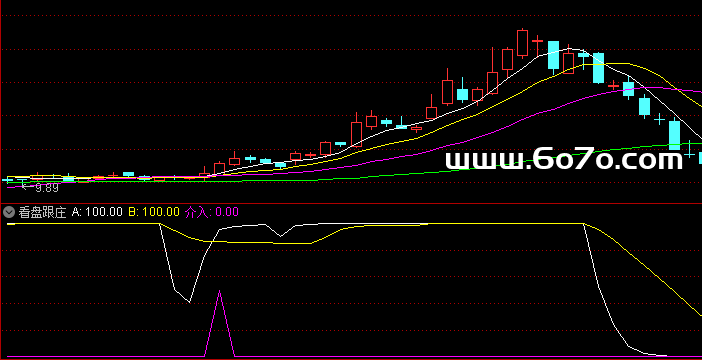Select the A: 100.00 indicator value

(97, 212)
